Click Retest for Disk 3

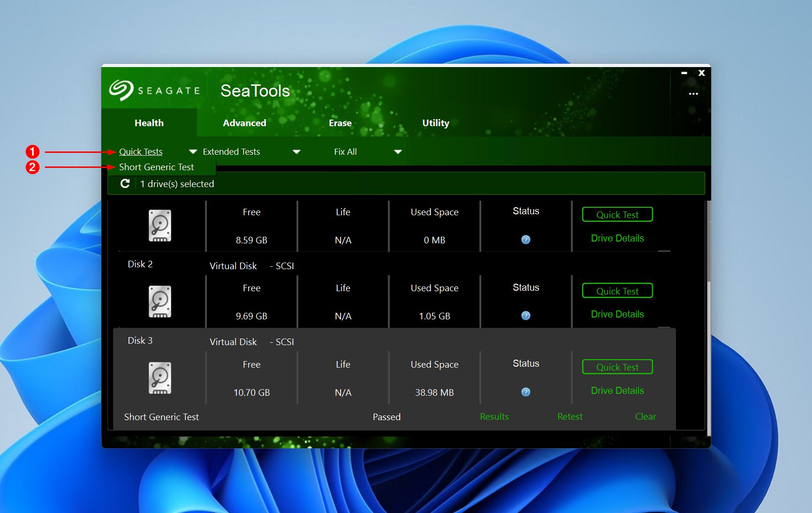(570, 416)
